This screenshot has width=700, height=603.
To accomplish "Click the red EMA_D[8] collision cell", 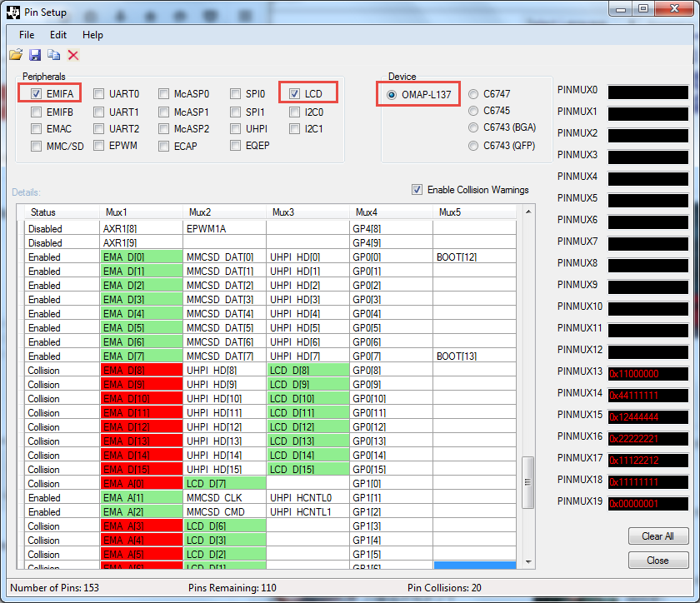I will (142, 371).
